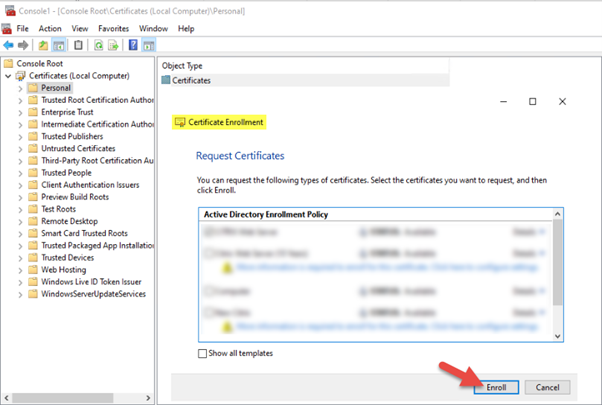The height and width of the screenshot is (405, 602).
Task: Open the Favorites menu
Action: tap(113, 28)
